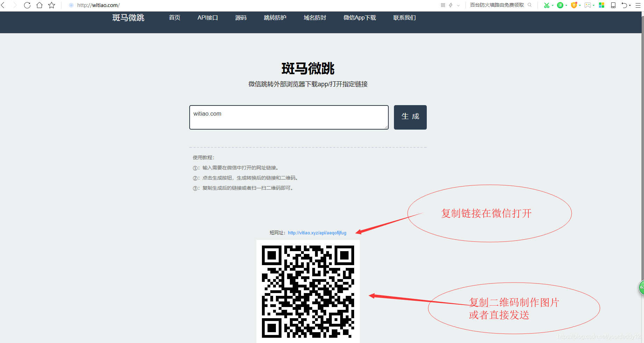The height and width of the screenshot is (343, 644).
Task: Open the browser hamburger menu
Action: click(x=638, y=5)
